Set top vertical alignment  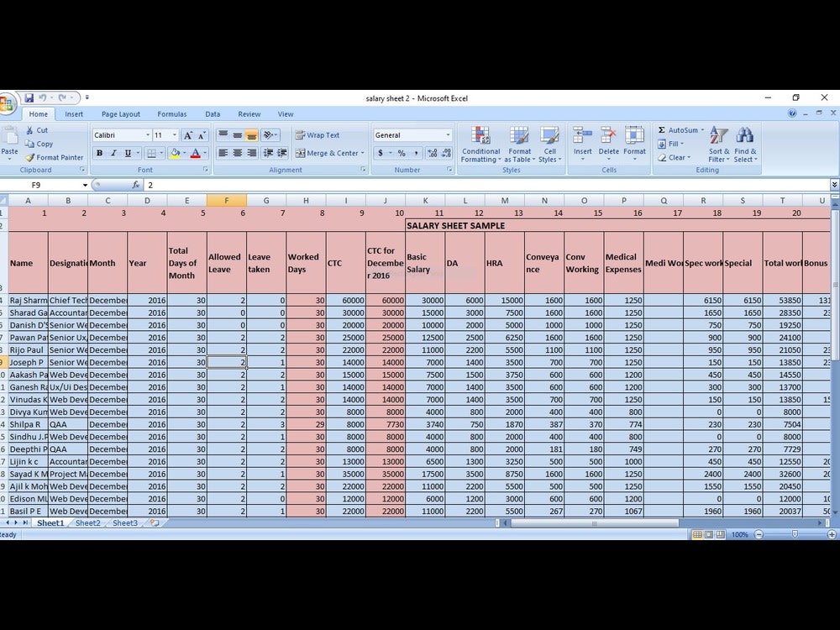pyautogui.click(x=223, y=135)
